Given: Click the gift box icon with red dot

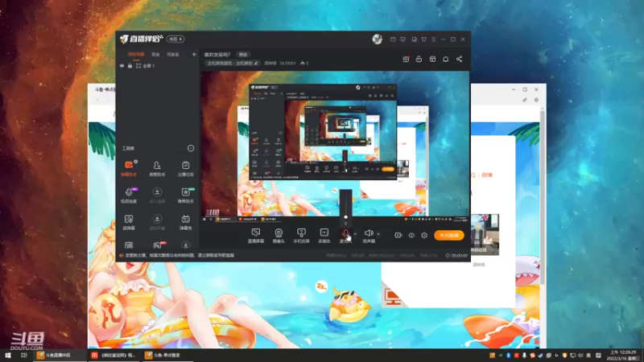Looking at the screenshot, I should (406, 59).
